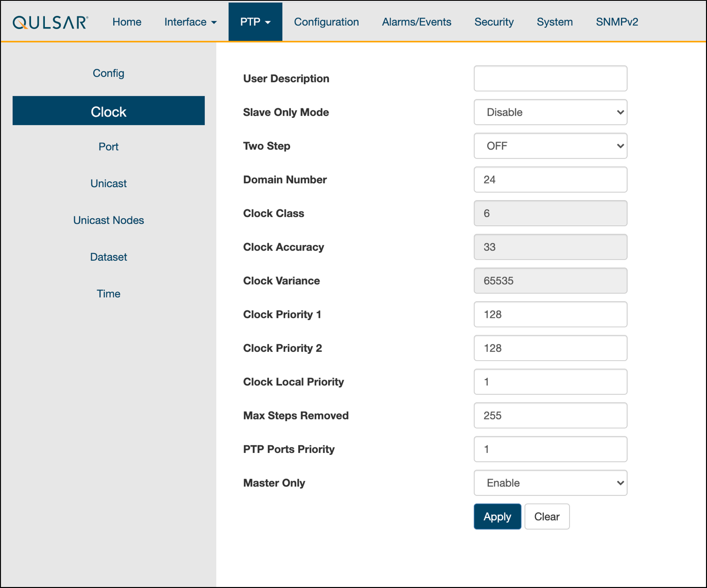The width and height of the screenshot is (707, 588).
Task: Select Unicast Nodes in the sidebar
Action: pos(108,220)
